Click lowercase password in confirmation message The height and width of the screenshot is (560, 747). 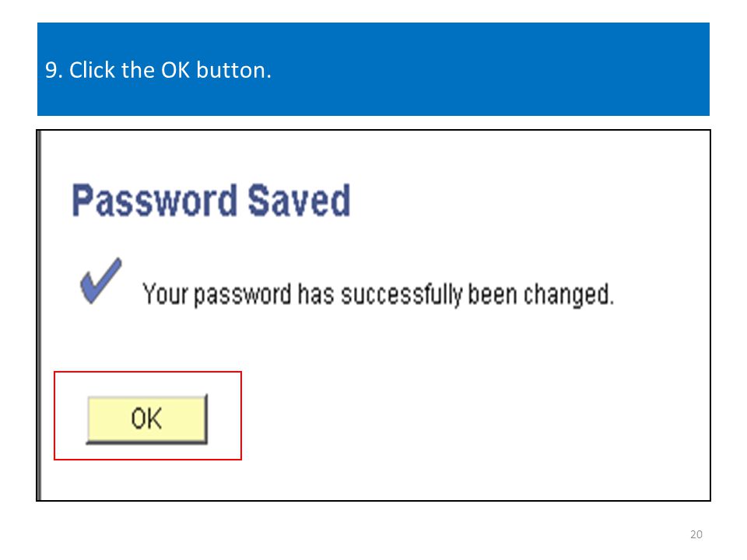point(243,295)
